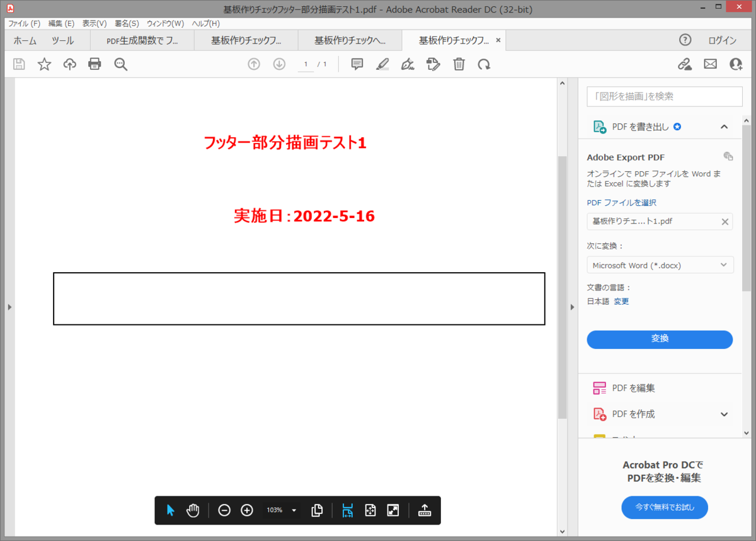
Task: Select the highlight text pen tool
Action: (x=382, y=64)
